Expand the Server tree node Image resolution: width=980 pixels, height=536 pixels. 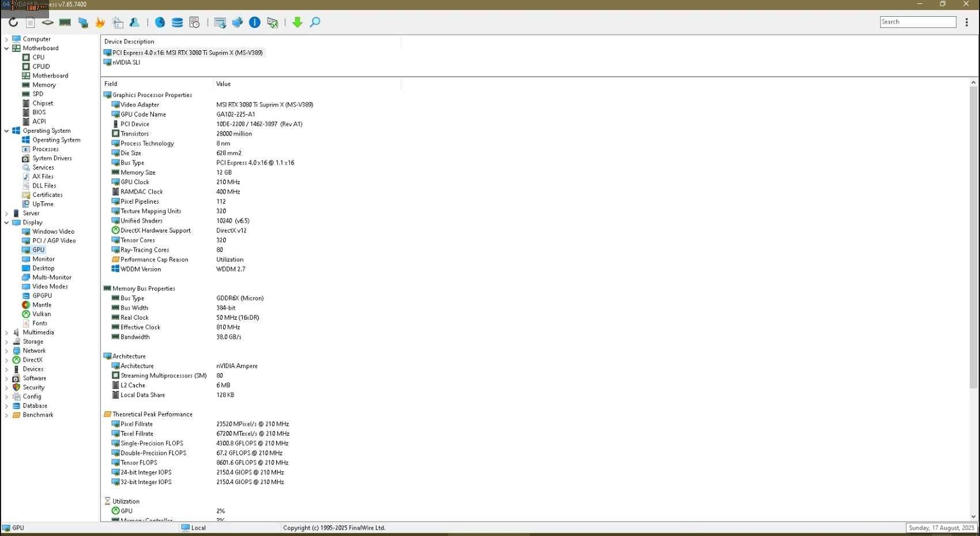point(6,213)
